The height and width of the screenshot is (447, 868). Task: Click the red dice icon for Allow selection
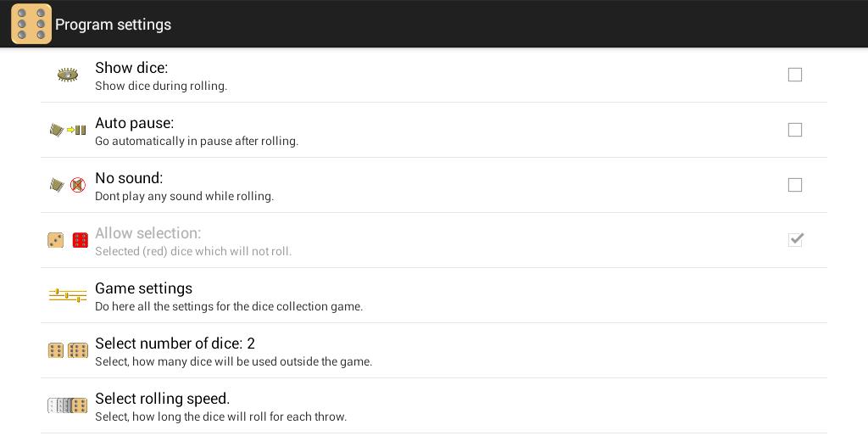(80, 240)
